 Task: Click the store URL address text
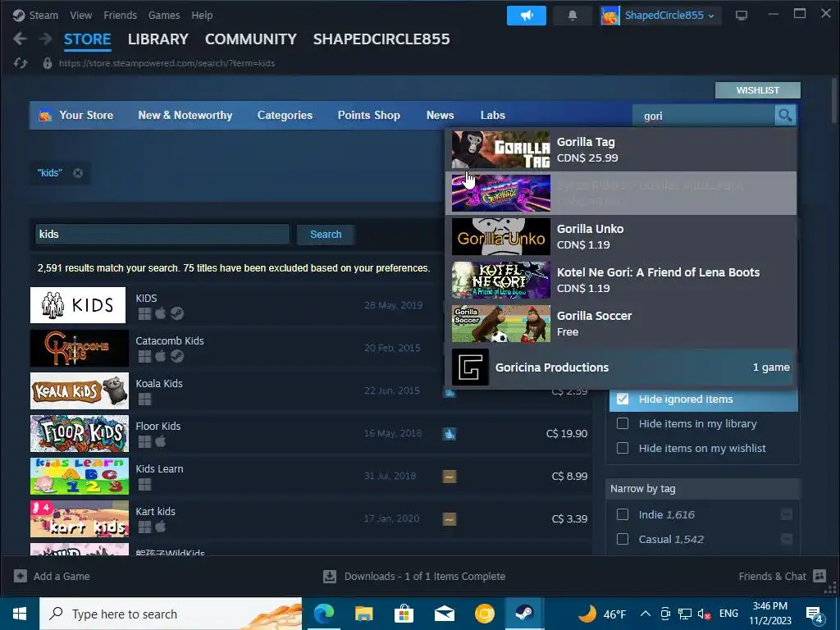(x=167, y=63)
